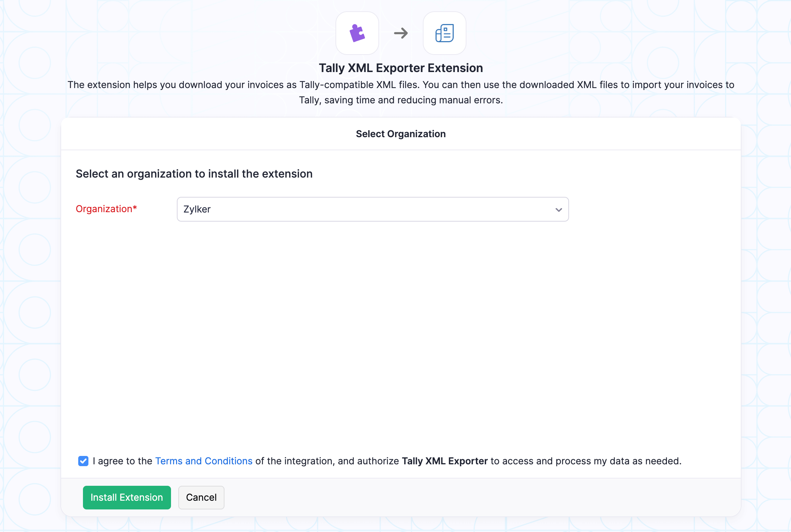Click the purple puzzle piece extension icon
The width and height of the screenshot is (791, 532).
point(357,33)
